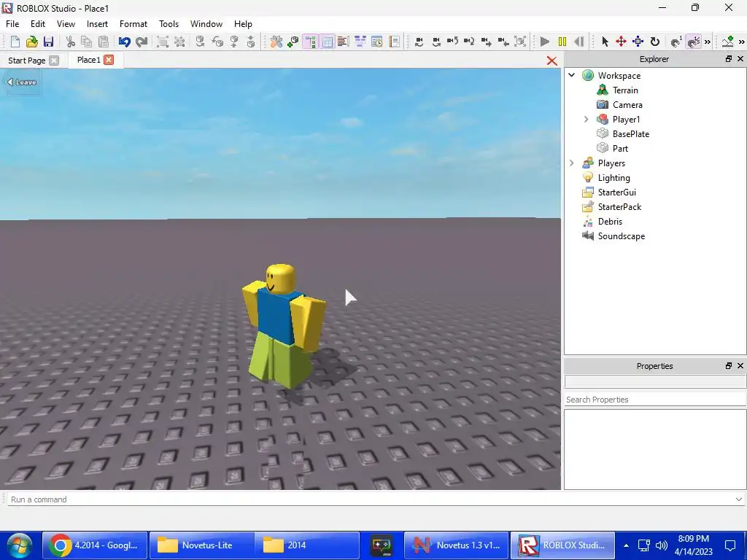This screenshot has width=747, height=560.
Task: Click the Leave button in viewport
Action: (21, 82)
